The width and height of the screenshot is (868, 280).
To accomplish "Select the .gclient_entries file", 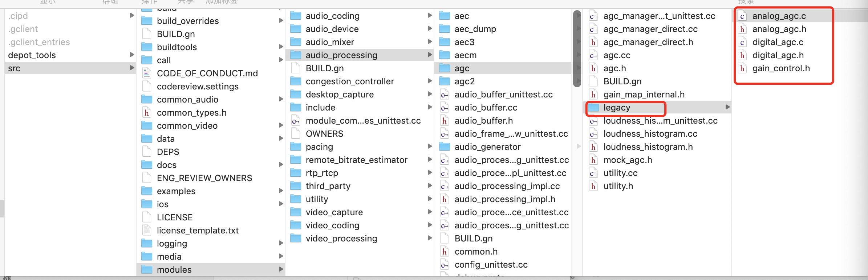I will coord(39,42).
